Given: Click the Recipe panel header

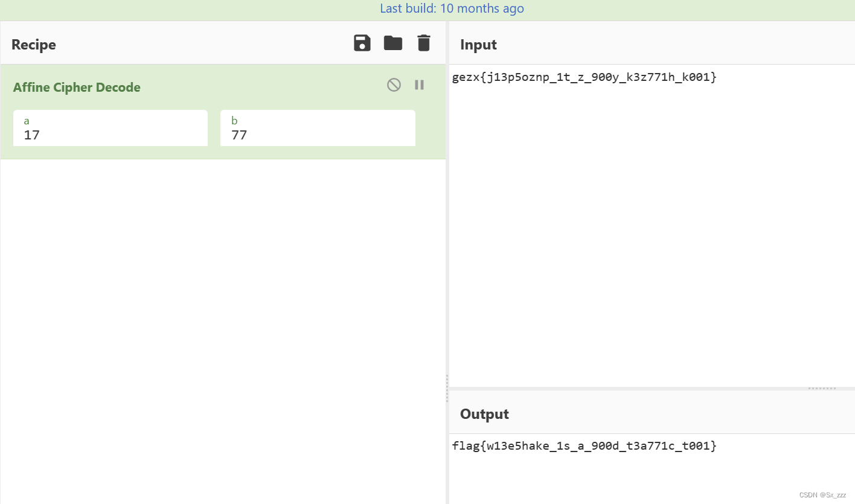Looking at the screenshot, I should click(33, 44).
